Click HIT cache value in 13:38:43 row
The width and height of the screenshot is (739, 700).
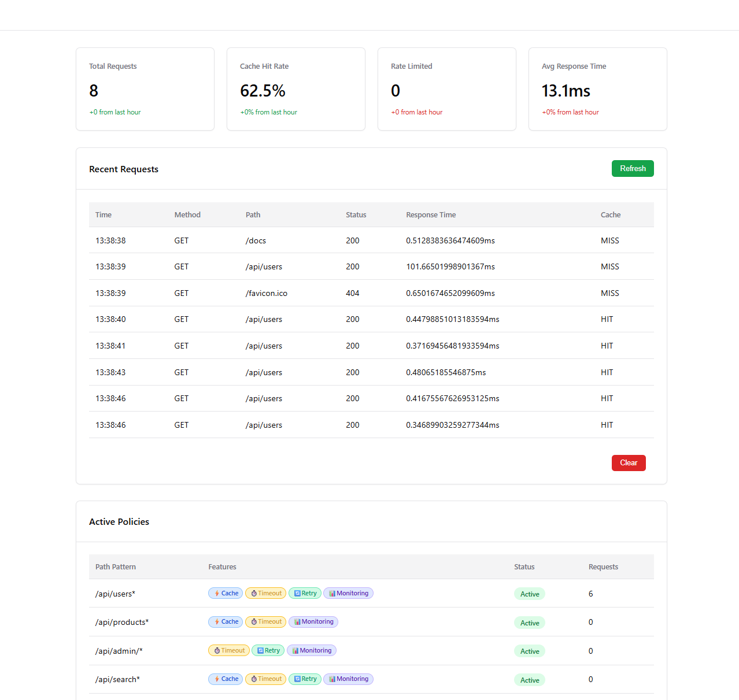[607, 372]
